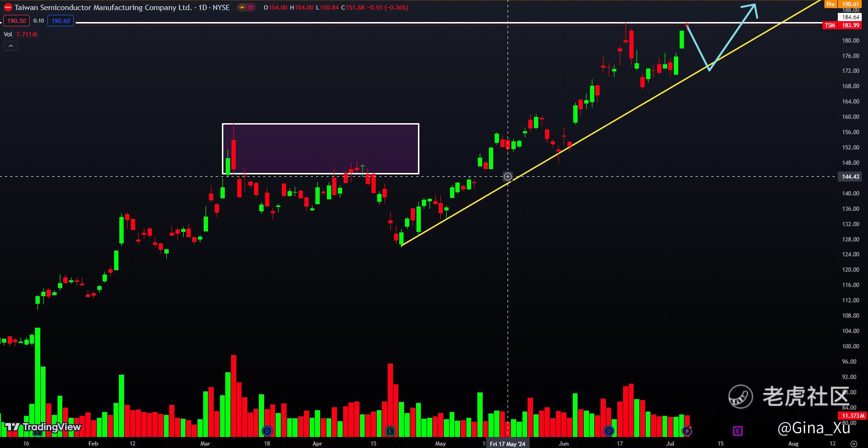Image resolution: width=868 pixels, height=448 pixels.
Task: Click the TradingView logo
Action: click(43, 427)
